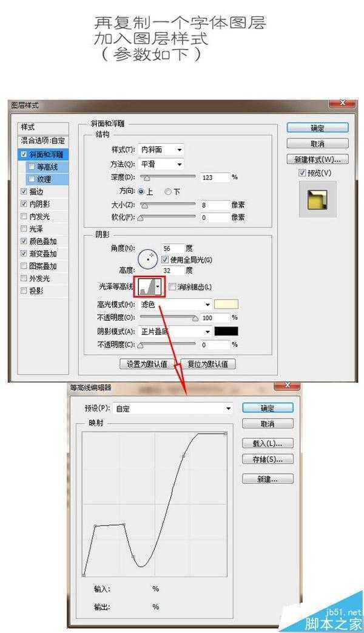Click the shadow opacity field showing 0
This screenshot has width=364, height=633.
[215, 345]
